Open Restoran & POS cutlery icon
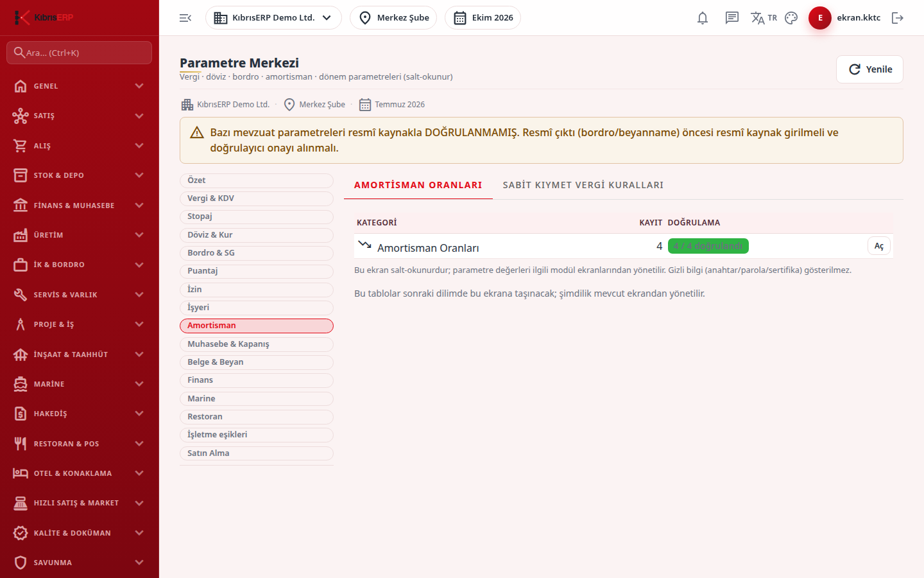This screenshot has height=578, width=924. 21,444
